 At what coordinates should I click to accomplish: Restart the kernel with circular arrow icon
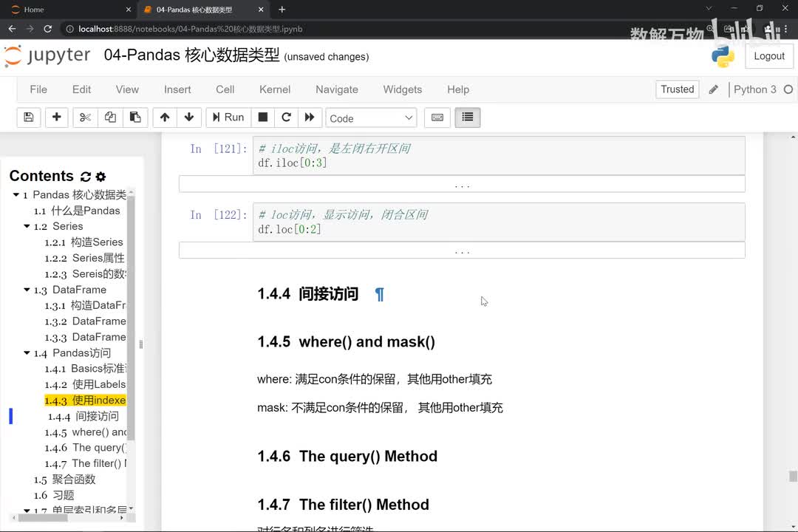(x=286, y=117)
